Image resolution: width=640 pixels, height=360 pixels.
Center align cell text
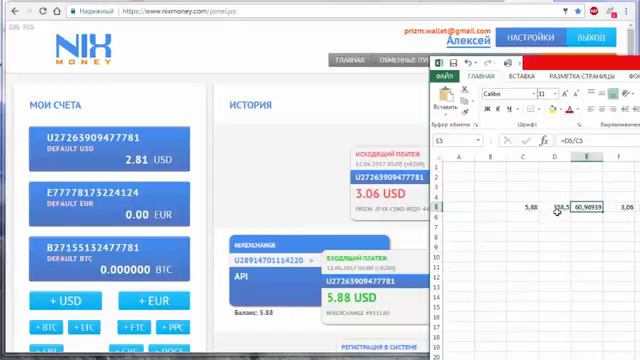pos(602,109)
